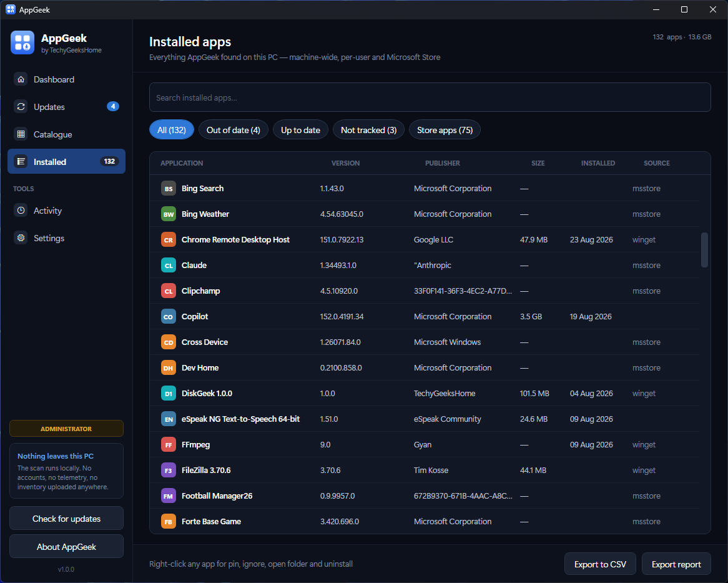Viewport: 728px width, 583px height.
Task: Click the DH icon for Dev Home
Action: (x=168, y=367)
